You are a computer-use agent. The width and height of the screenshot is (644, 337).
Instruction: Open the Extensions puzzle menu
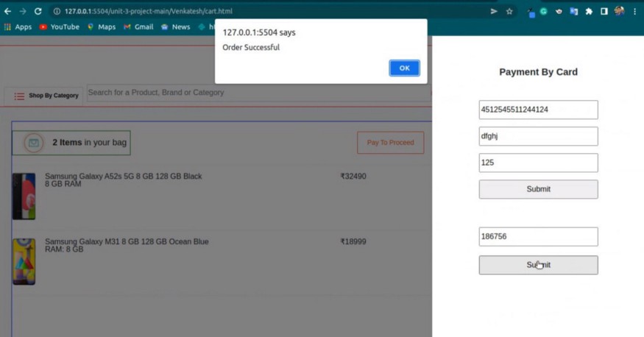[589, 12]
